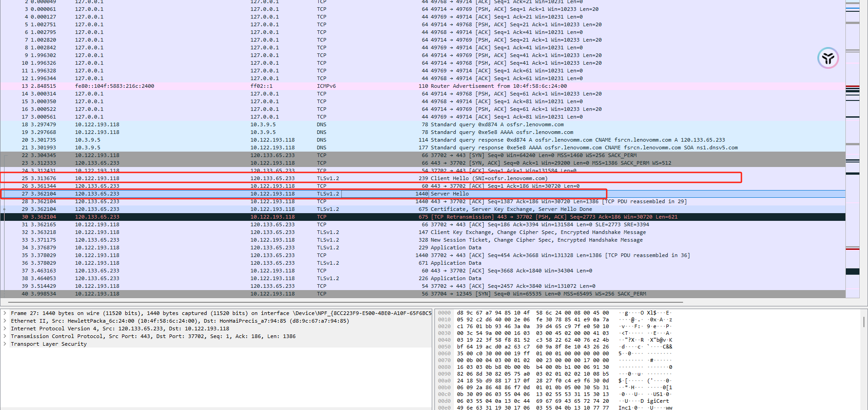Click the hex pane vertical scrollbar

pyautogui.click(x=864, y=322)
